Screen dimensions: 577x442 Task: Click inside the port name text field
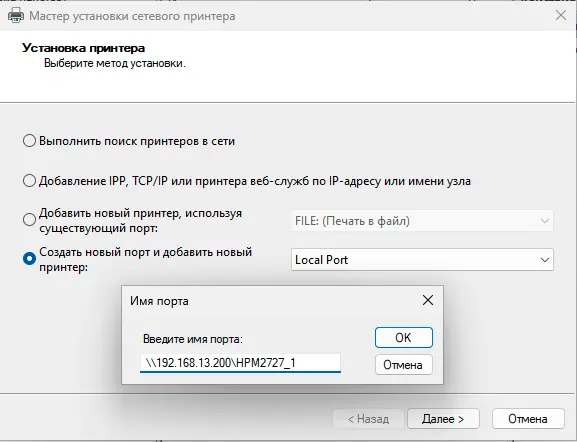tap(240, 363)
